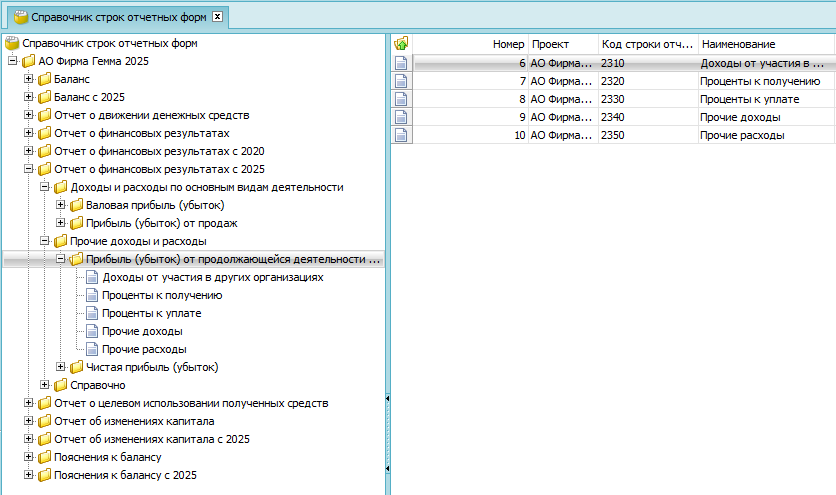Click folder icon of Справочно node

(60, 385)
